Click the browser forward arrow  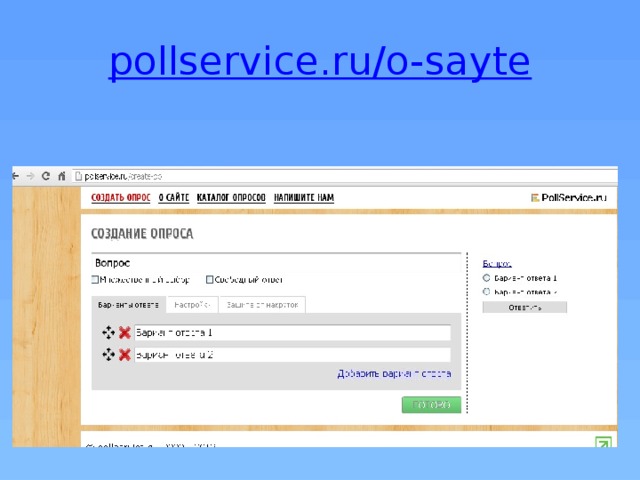[31, 176]
